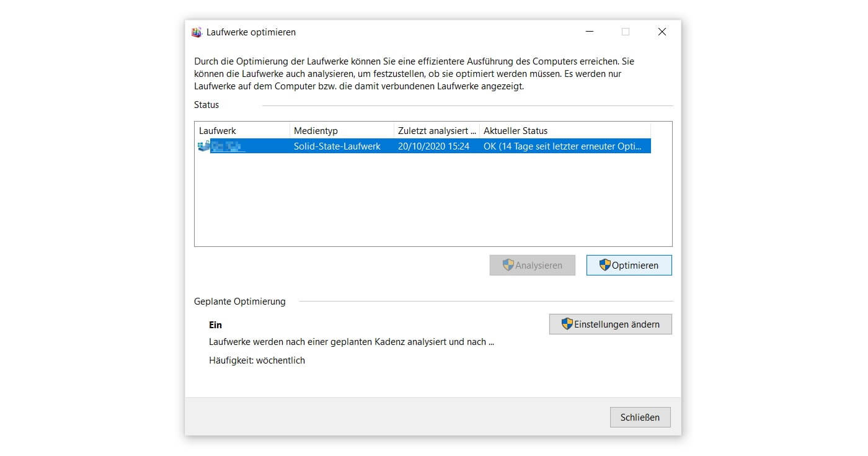Open scheduled optimization settings via Einstellungen ändern
This screenshot has width=868, height=456.
[x=610, y=323]
